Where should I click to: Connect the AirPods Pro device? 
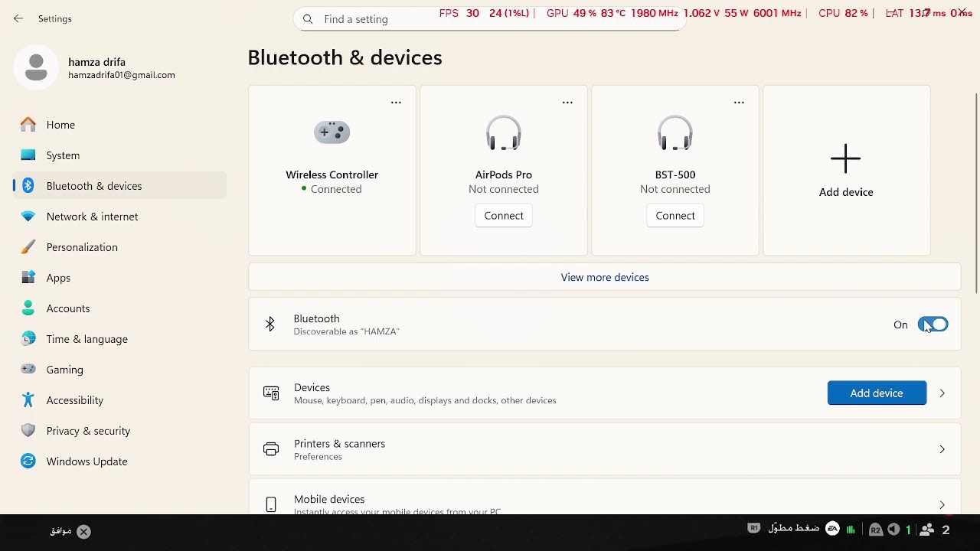[504, 216]
